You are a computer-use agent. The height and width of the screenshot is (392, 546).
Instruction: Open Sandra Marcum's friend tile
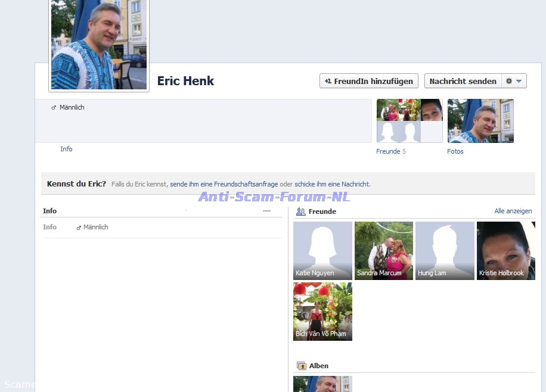384,251
